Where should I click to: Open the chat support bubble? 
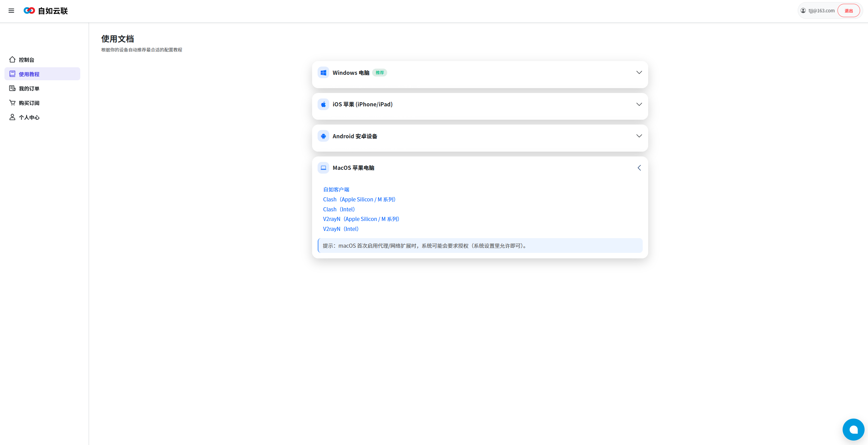point(853,429)
